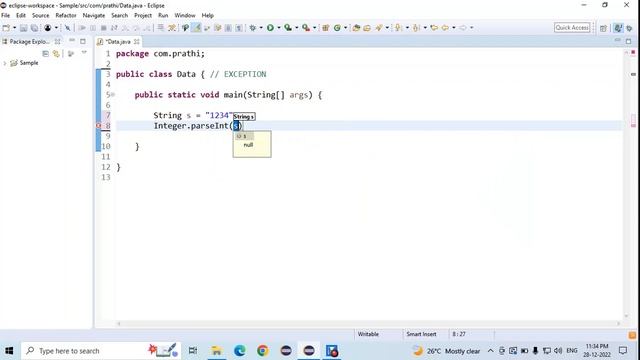This screenshot has width=640, height=360.
Task: Click the Coverage run icon
Action: [x=288, y=28]
